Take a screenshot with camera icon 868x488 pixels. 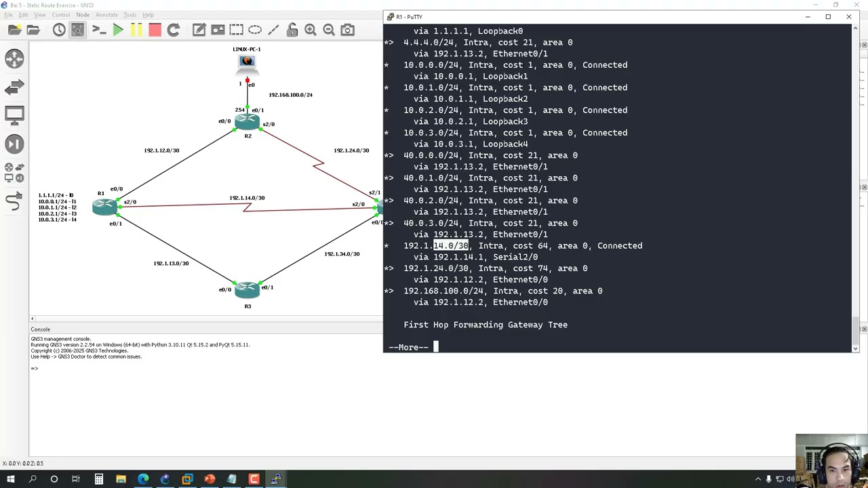point(347,30)
